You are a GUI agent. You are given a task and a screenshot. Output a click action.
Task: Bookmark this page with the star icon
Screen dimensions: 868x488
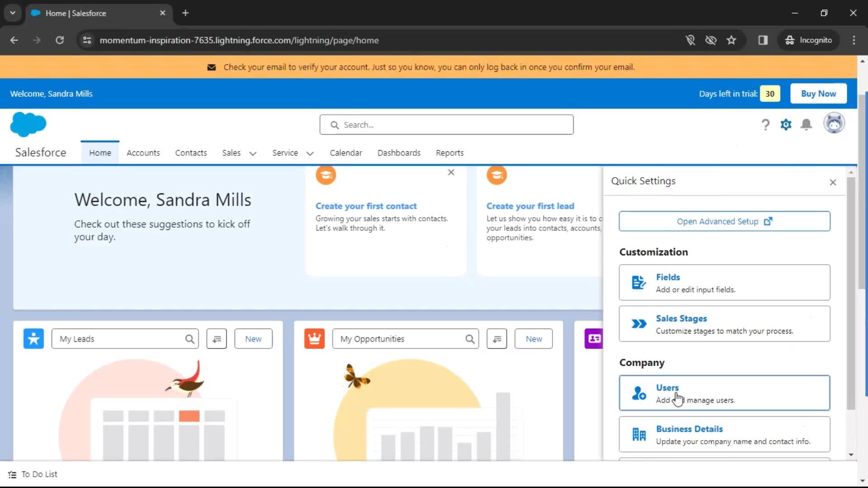click(x=731, y=40)
